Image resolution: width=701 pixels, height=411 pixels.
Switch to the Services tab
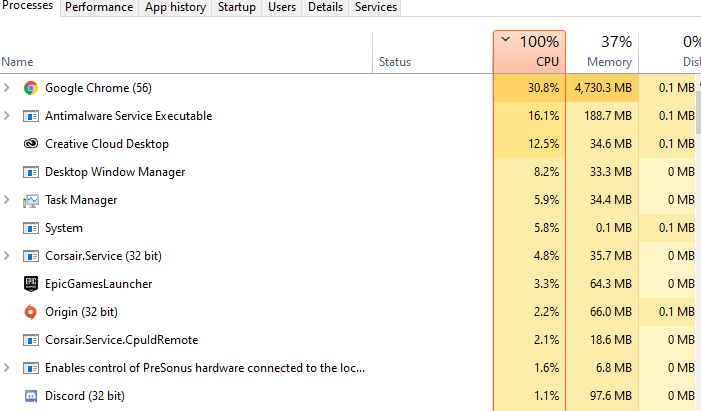376,7
